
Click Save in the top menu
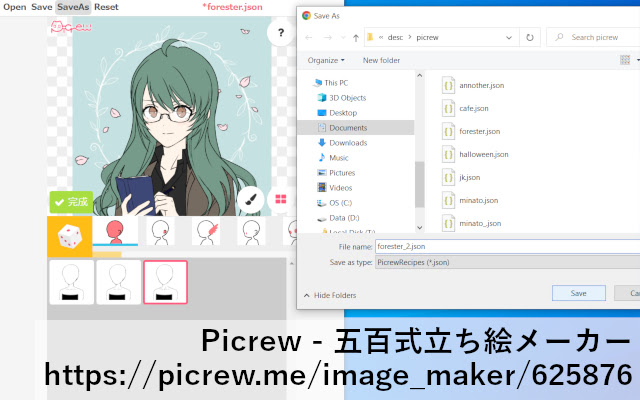tap(42, 7)
